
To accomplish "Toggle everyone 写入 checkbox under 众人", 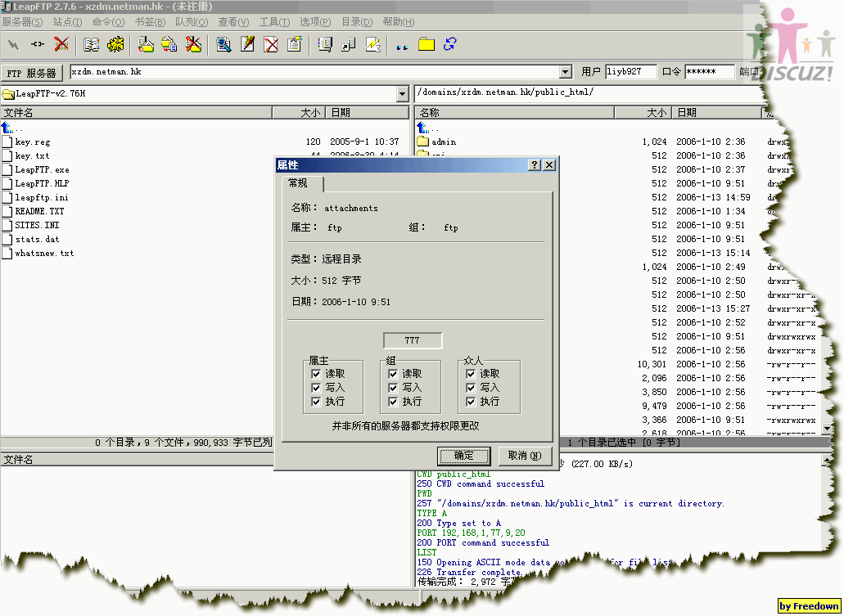I will (x=471, y=388).
